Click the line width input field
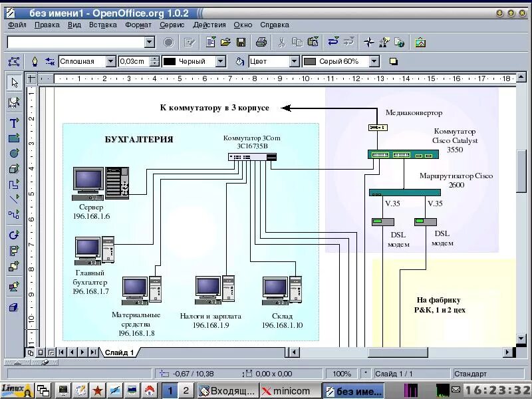The height and width of the screenshot is (399, 532). (x=134, y=61)
